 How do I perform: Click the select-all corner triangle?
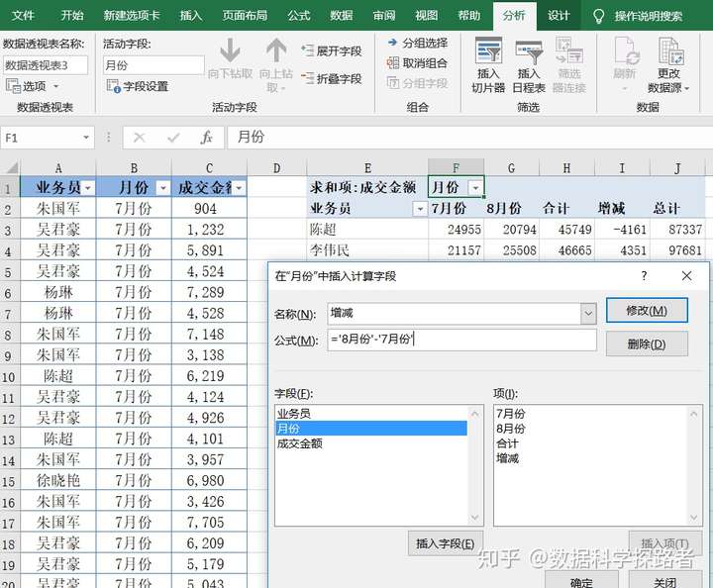[11, 168]
